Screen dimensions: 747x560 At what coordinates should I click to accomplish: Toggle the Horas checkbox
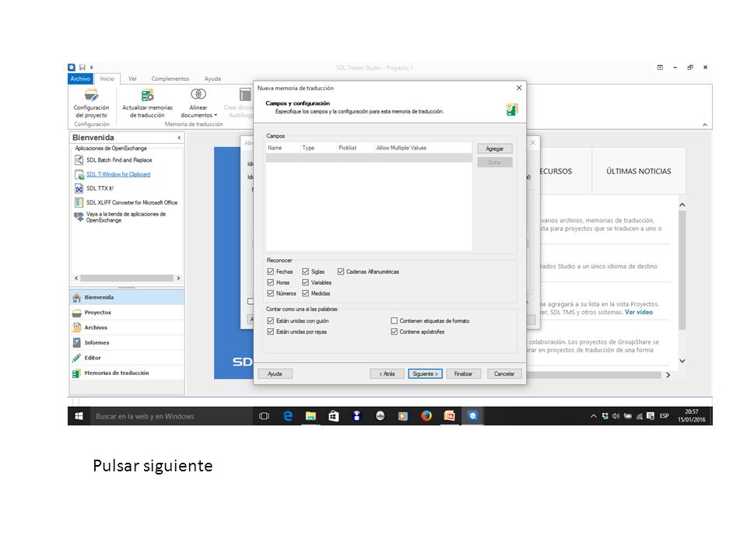271,282
